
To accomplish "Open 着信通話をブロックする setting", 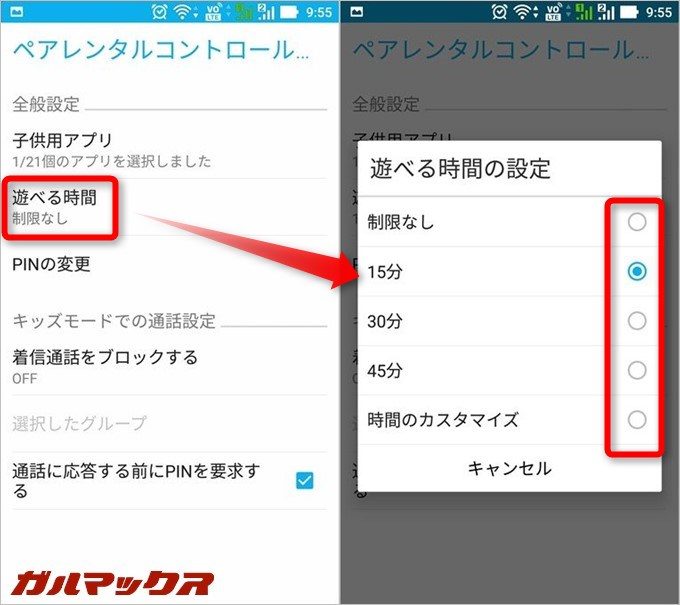I will [170, 366].
